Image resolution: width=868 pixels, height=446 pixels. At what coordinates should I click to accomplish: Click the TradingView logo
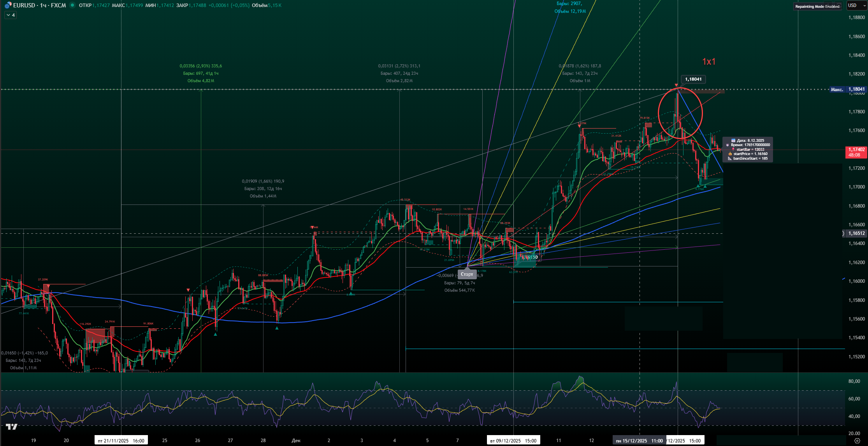tap(12, 427)
